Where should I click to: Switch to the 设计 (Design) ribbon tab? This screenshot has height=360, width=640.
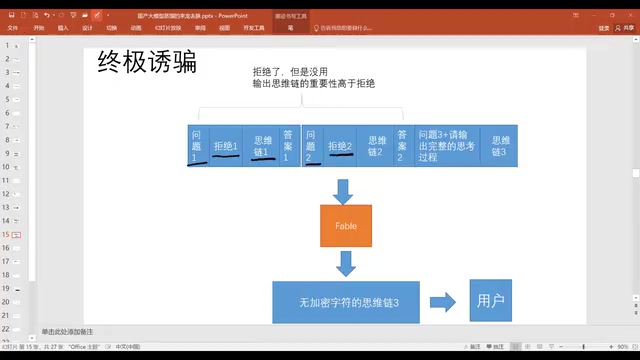[87, 28]
